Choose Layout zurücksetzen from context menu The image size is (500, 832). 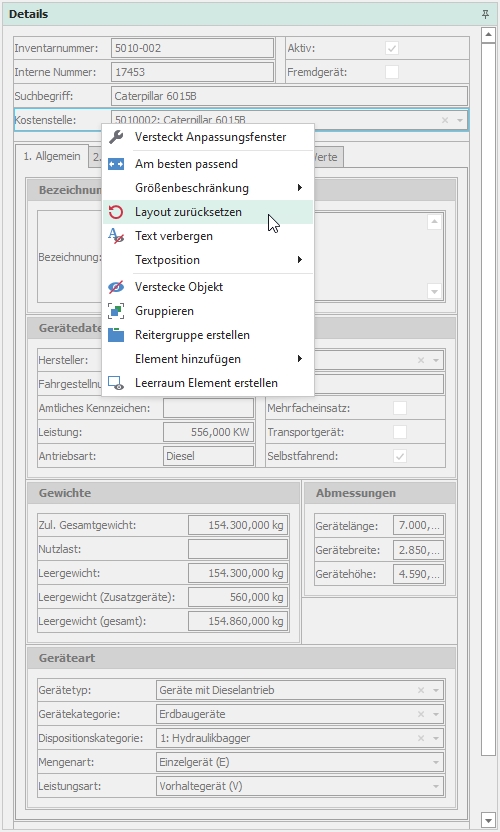[208, 212]
